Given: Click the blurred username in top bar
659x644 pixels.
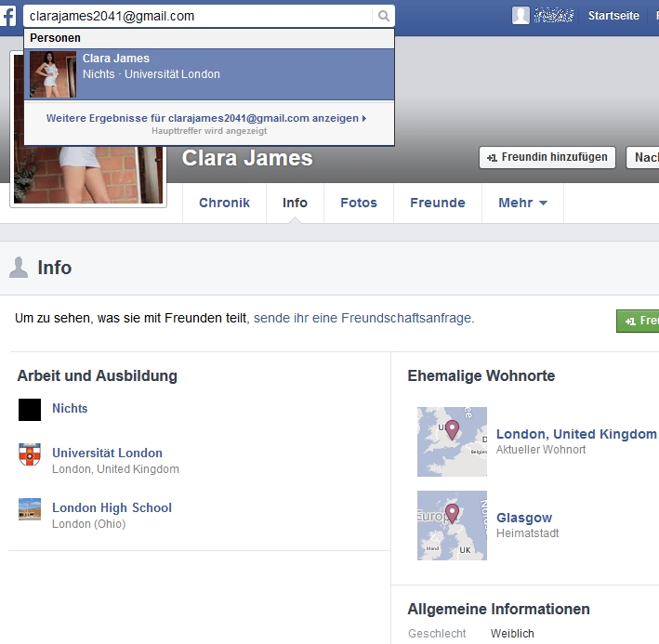Looking at the screenshot, I should [553, 16].
